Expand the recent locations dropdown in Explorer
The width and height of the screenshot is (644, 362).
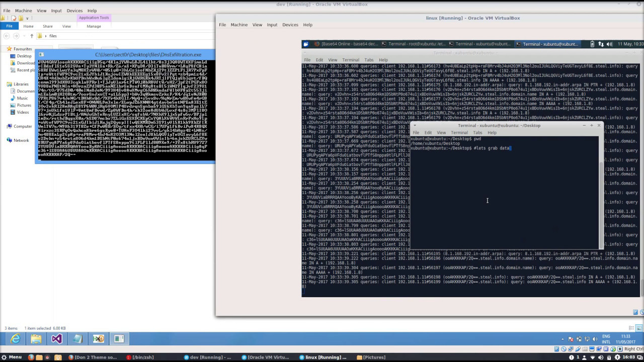point(25,36)
